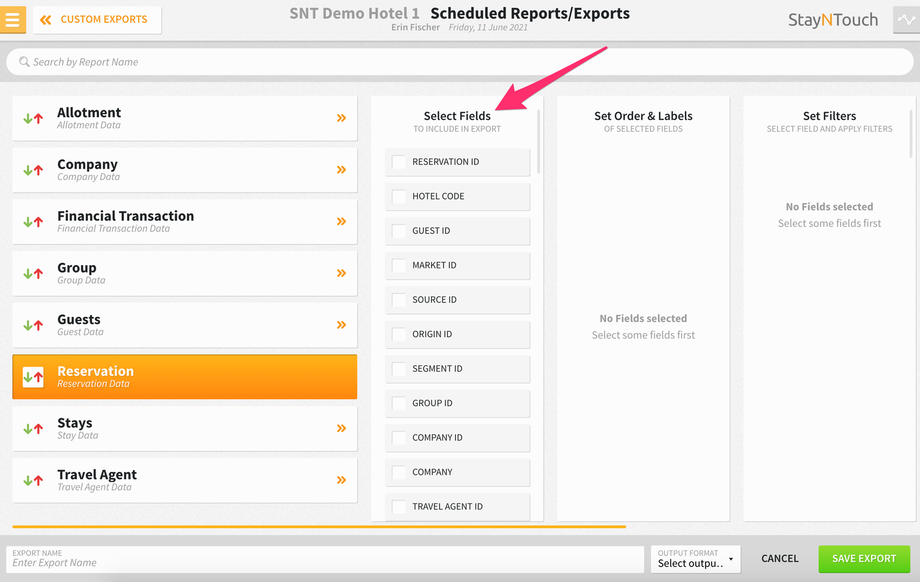This screenshot has height=582, width=920.
Task: Check the GUEST ID field
Action: [x=399, y=231]
